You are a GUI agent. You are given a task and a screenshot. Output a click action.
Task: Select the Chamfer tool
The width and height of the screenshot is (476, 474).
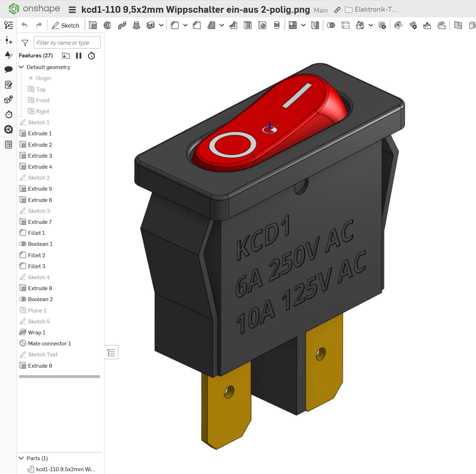tap(197, 25)
